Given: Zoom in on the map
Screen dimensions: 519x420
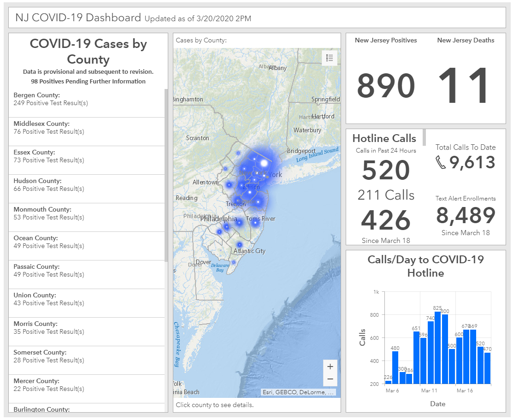Looking at the screenshot, I should click(330, 367).
